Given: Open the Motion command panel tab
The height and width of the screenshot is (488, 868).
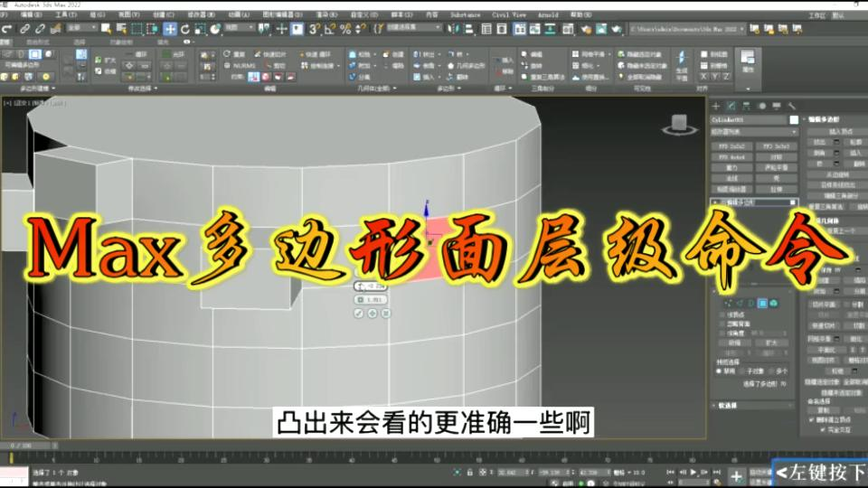Looking at the screenshot, I should tap(761, 106).
